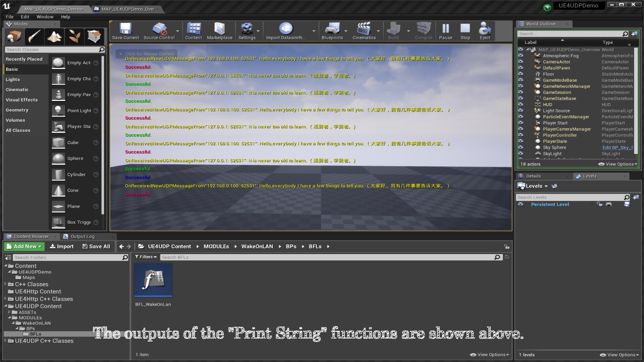Screen dimensions: 644x362
Task: Collapse the WakeOnLAN folder in Content Browser
Action: [12, 323]
